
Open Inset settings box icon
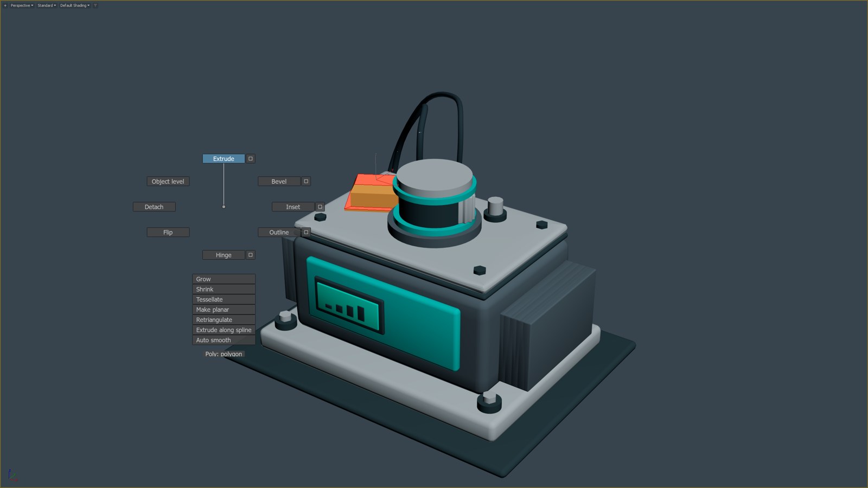[x=320, y=207]
